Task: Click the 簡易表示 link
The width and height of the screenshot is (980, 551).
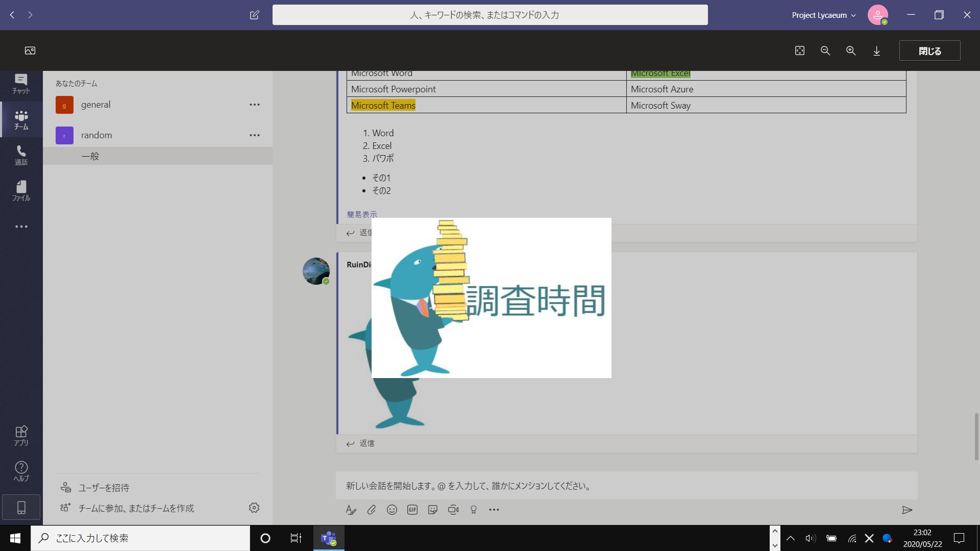Action: tap(362, 214)
